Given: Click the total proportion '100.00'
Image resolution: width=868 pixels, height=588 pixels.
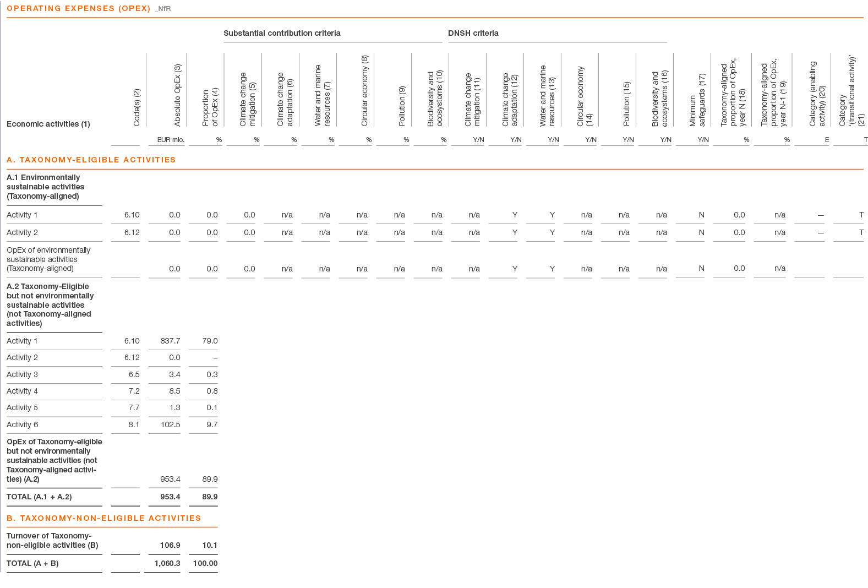Looking at the screenshot, I should pyautogui.click(x=205, y=563).
